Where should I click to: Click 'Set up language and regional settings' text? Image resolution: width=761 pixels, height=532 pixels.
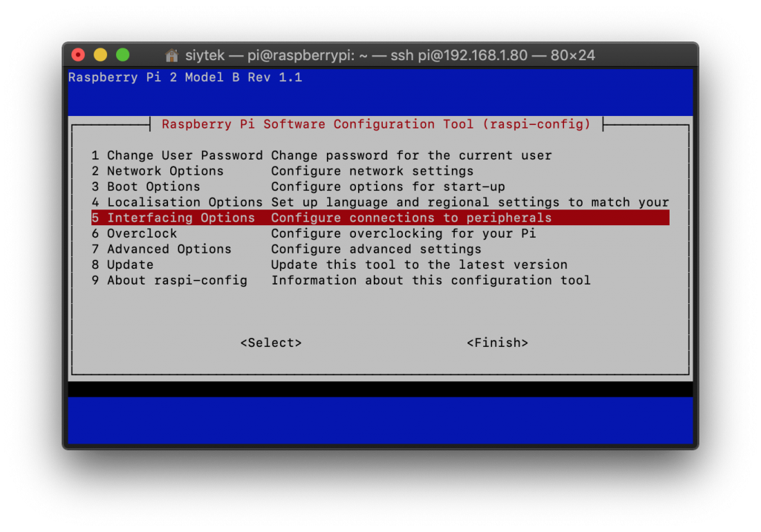pyautogui.click(x=415, y=202)
